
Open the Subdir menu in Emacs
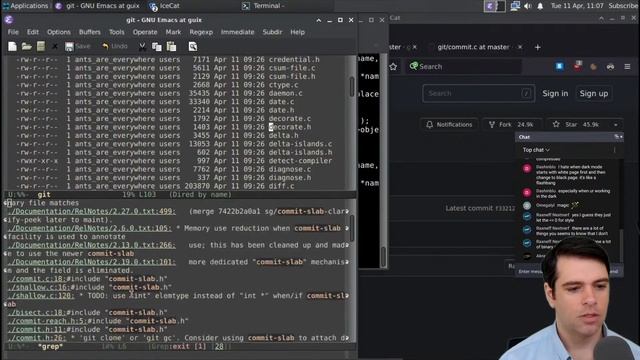point(272,32)
